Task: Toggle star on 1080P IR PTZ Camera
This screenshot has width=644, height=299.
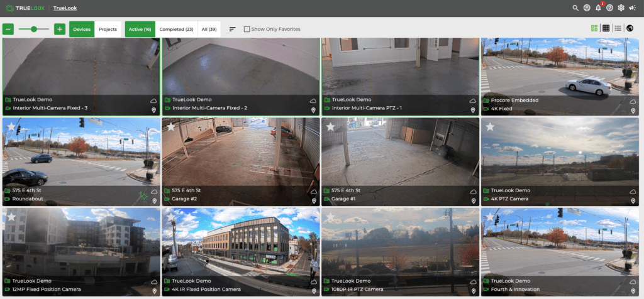Action: pos(330,217)
